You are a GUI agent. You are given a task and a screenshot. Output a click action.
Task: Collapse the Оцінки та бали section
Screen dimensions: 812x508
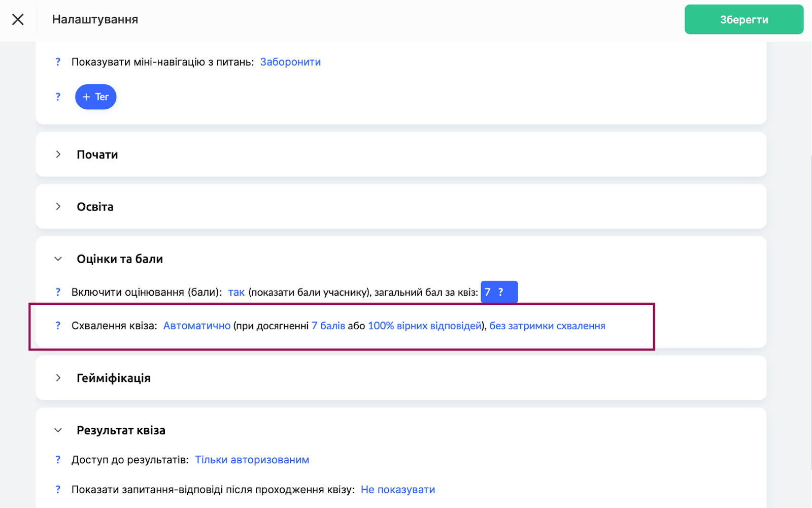click(58, 259)
